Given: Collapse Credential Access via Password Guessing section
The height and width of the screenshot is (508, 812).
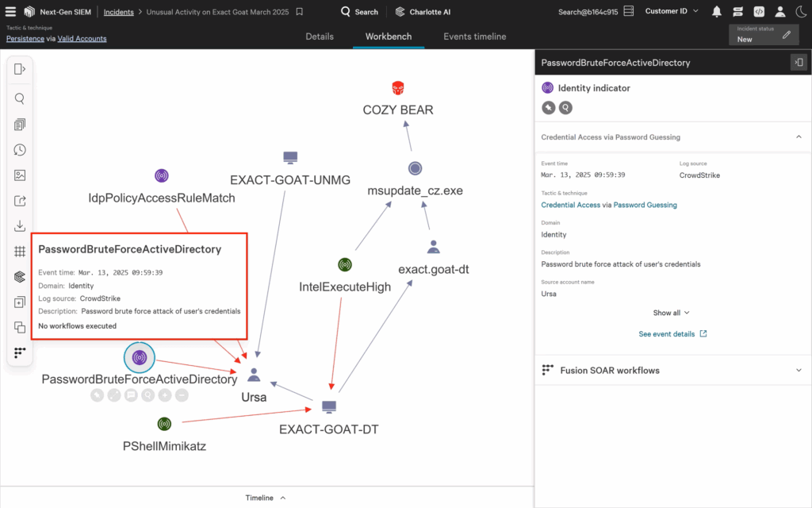Looking at the screenshot, I should 799,137.
